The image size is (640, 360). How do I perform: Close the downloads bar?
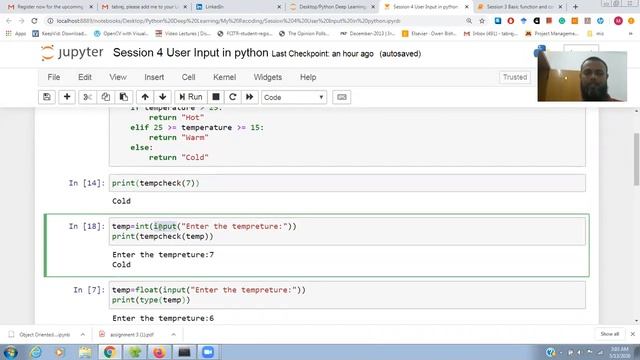point(633,334)
